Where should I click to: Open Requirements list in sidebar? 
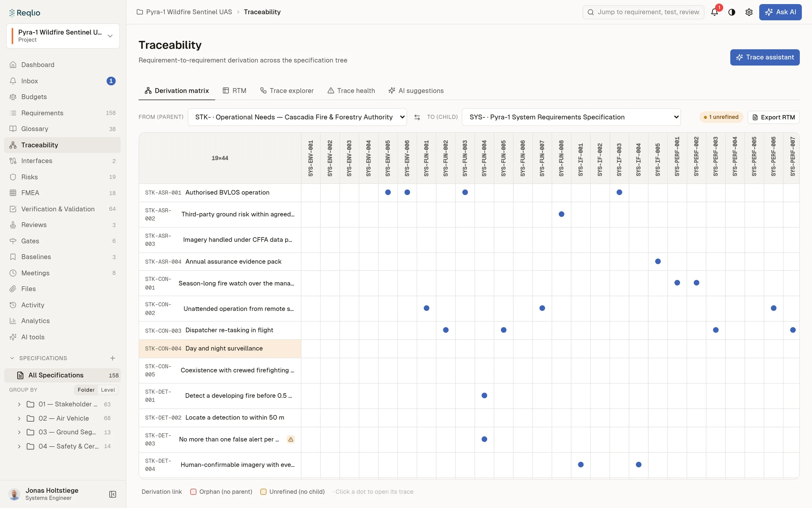[x=63, y=113]
